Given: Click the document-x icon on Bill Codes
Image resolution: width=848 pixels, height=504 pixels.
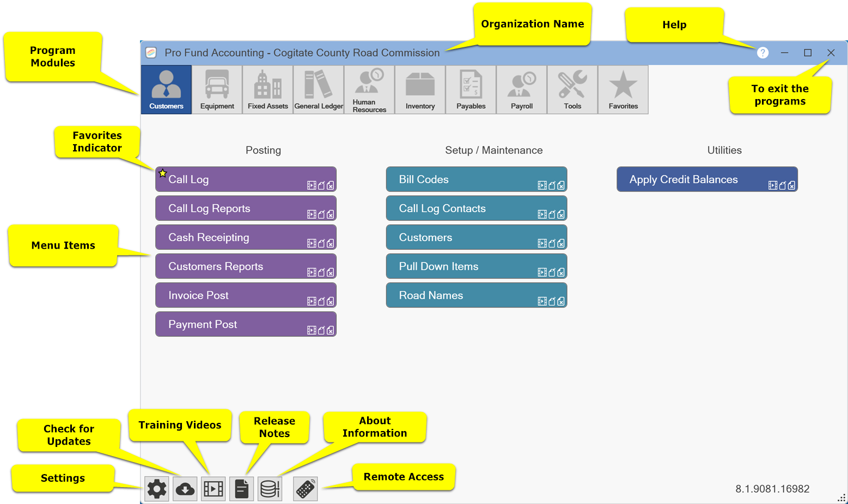Looking at the screenshot, I should point(561,186).
